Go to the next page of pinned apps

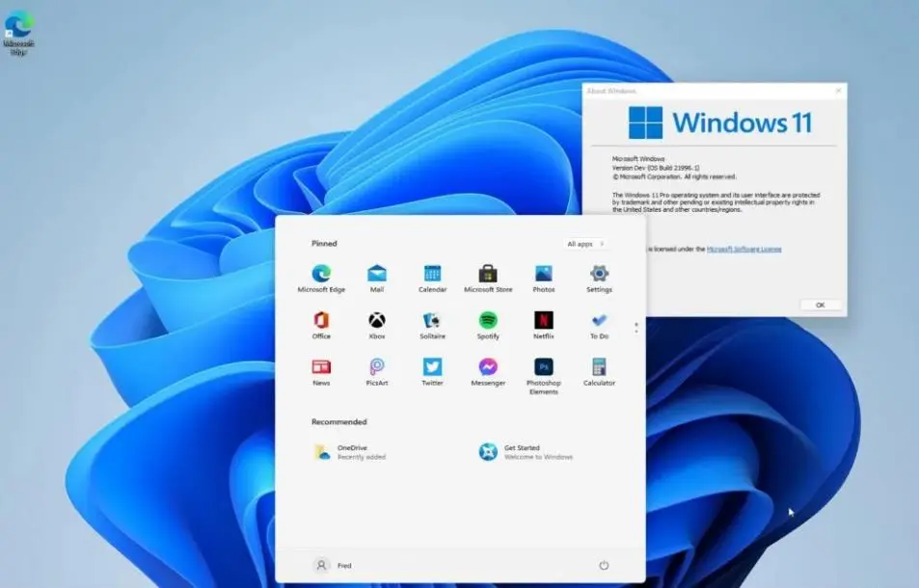(x=636, y=332)
